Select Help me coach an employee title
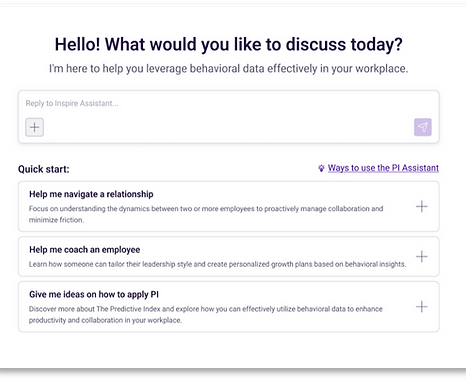 coord(85,250)
